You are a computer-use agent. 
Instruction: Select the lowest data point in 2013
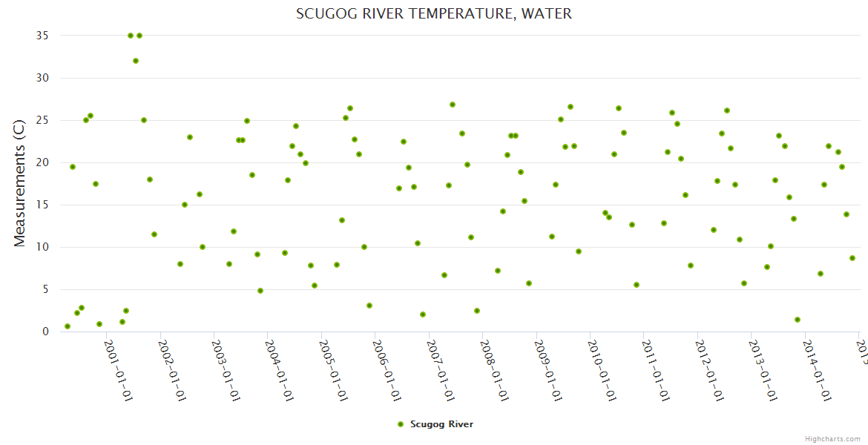point(798,320)
